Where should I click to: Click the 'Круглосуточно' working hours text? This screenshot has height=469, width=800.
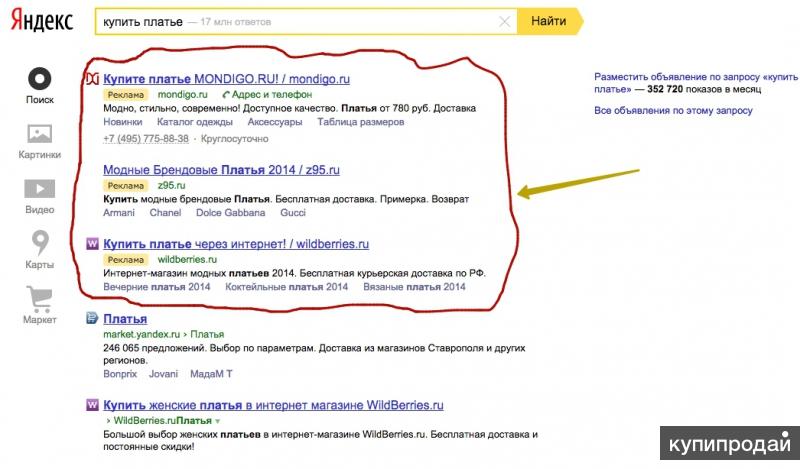(235, 139)
